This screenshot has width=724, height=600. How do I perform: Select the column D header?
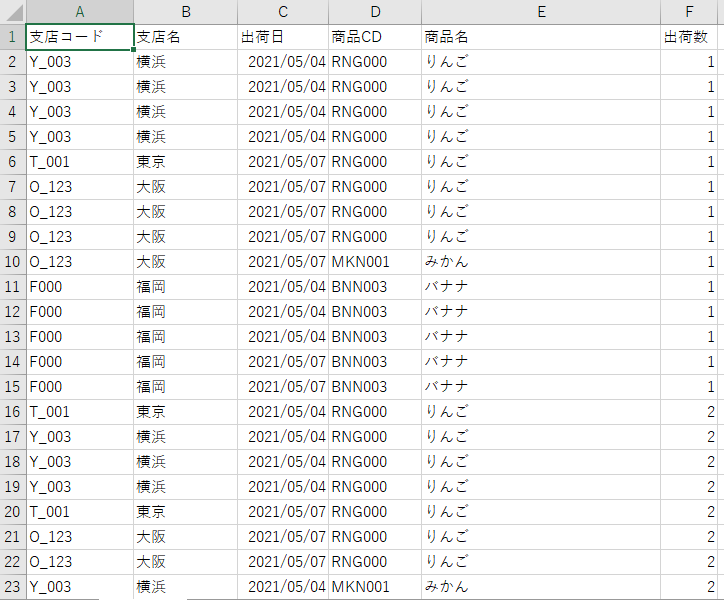click(x=375, y=12)
